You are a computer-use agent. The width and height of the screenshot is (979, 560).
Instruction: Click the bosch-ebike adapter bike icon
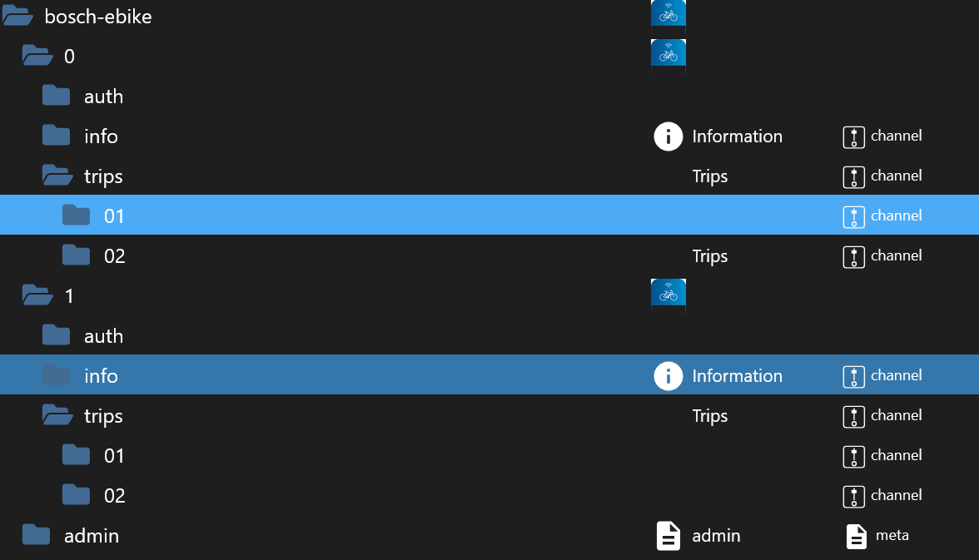tap(668, 13)
